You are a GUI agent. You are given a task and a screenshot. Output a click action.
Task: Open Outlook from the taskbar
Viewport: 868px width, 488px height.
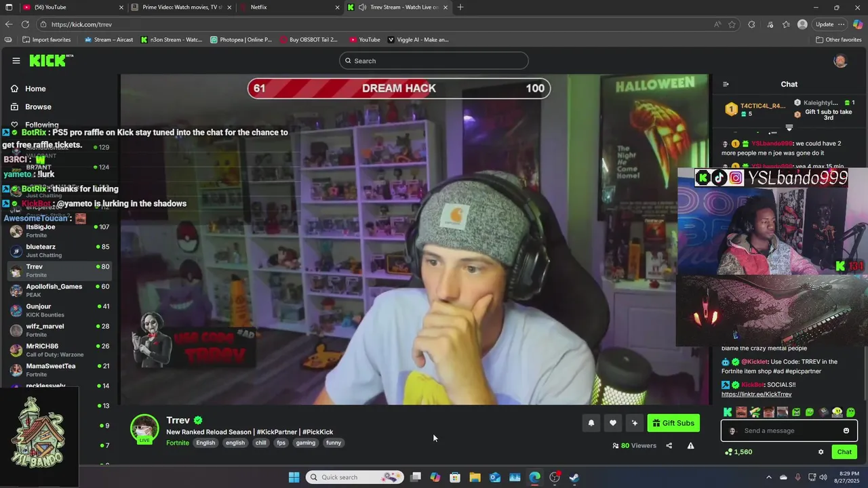coord(495,477)
